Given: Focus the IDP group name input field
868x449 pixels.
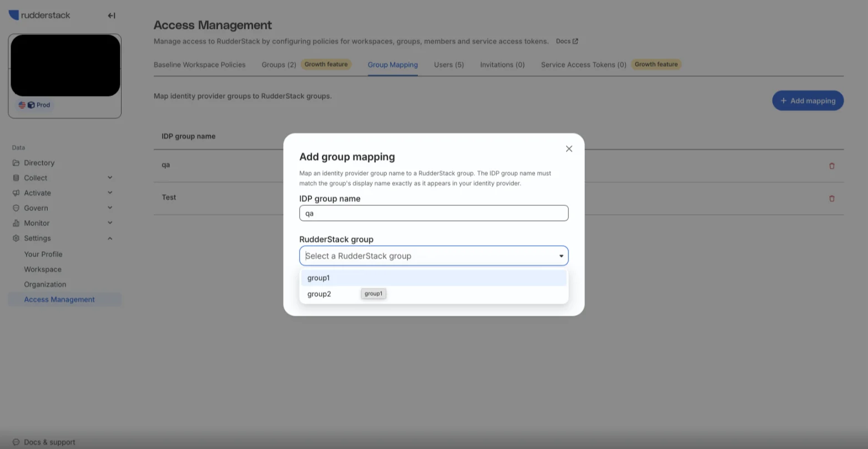Looking at the screenshot, I should point(434,213).
